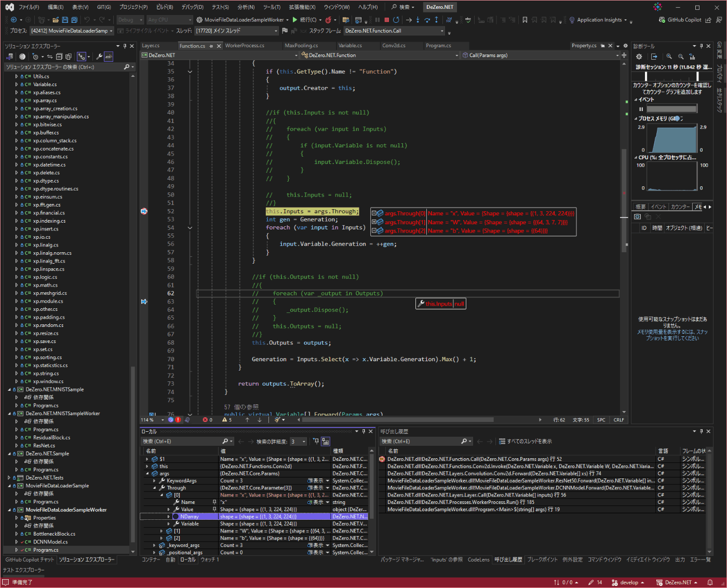Viewport: 727px width, 588px height.
Task: Click the args.Through[1] datatip row
Action: 473,222
